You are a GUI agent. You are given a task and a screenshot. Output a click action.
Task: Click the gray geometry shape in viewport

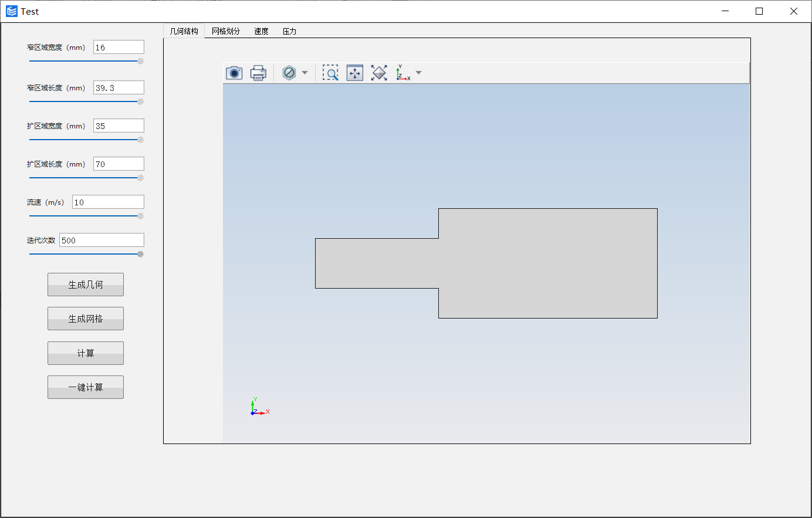pos(486,263)
